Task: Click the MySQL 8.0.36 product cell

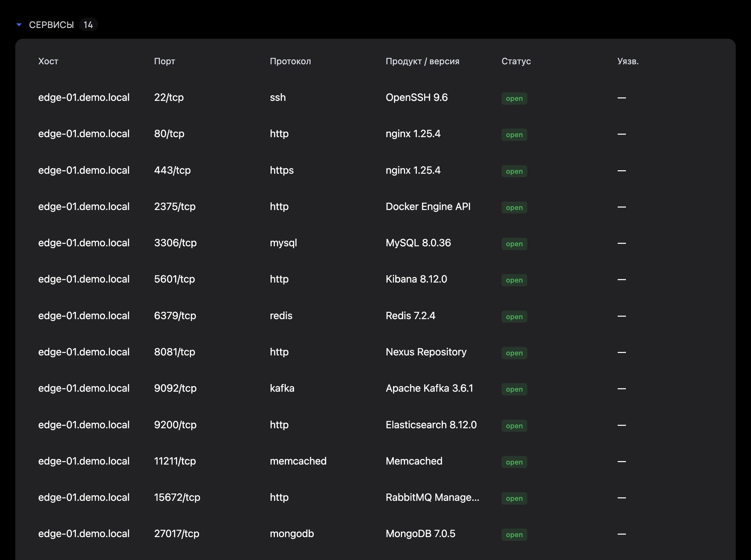Action: [x=418, y=243]
